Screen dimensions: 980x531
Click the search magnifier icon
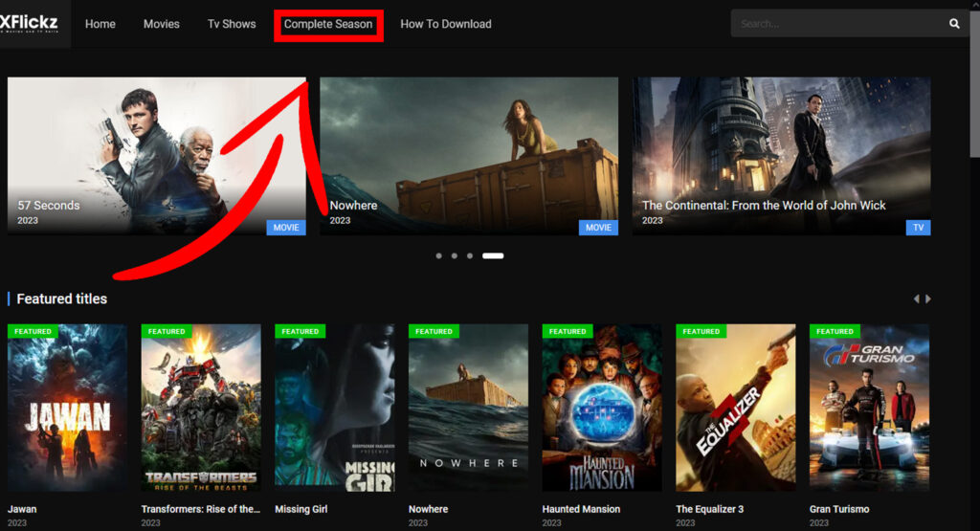click(x=954, y=24)
